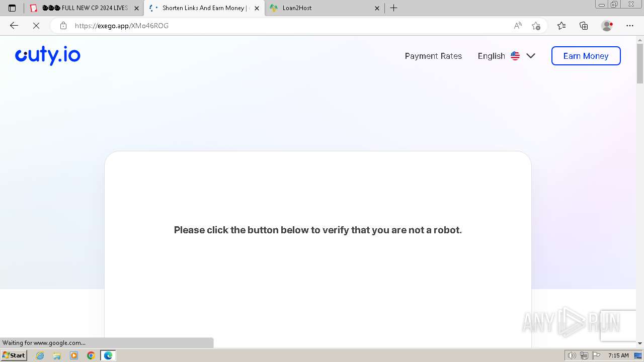Open Collections panel
The height and width of the screenshot is (362, 644).
(584, 26)
